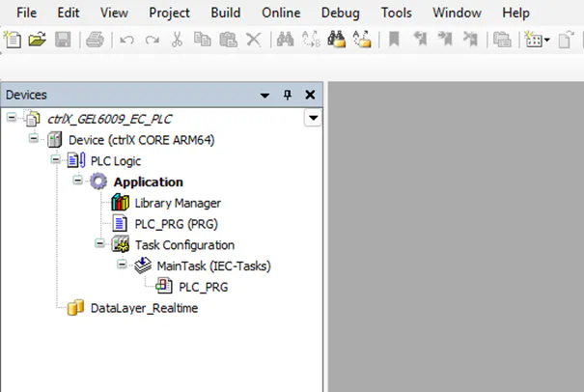Click the Print toolbar icon
Screen dimensions: 584x392
pyautogui.click(x=94, y=40)
